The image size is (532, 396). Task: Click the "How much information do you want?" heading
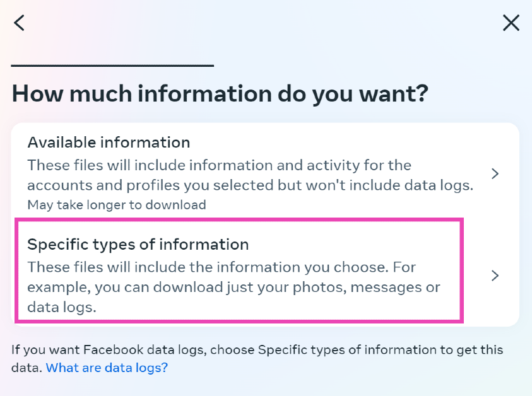220,94
